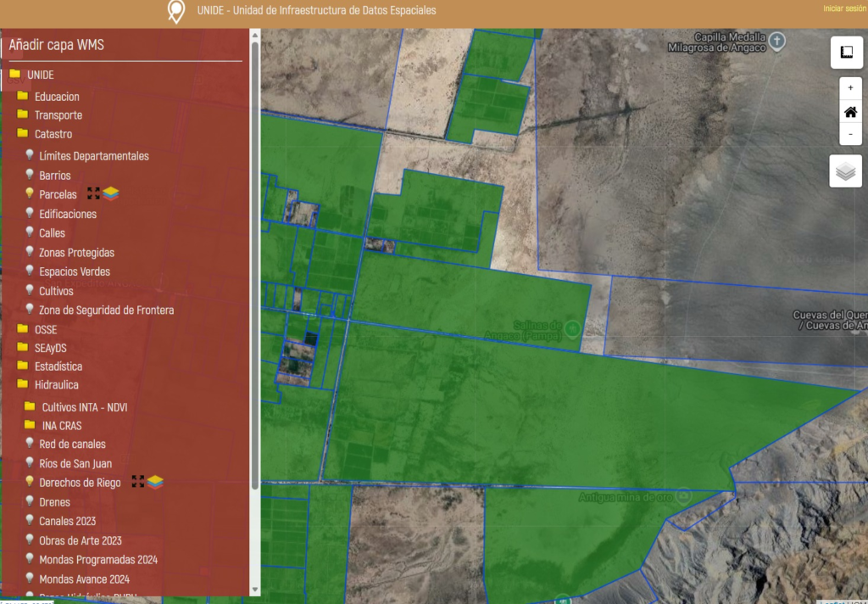868x604 pixels.
Task: Expand the Educacion folder
Action: [x=23, y=96]
